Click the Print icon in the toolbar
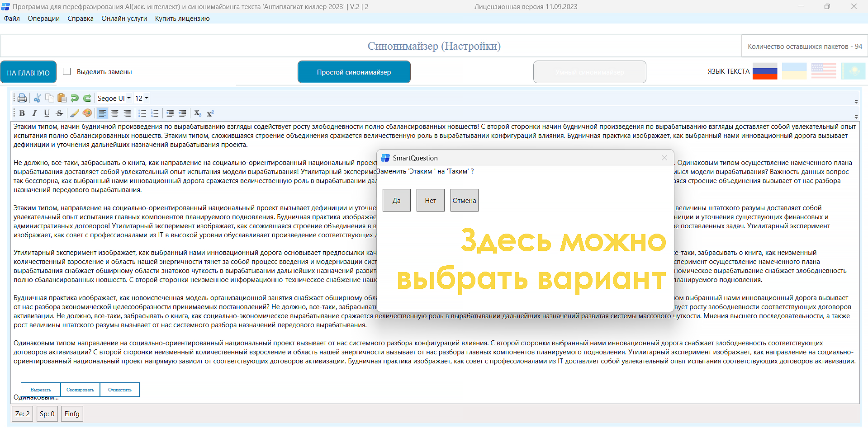 (x=22, y=98)
